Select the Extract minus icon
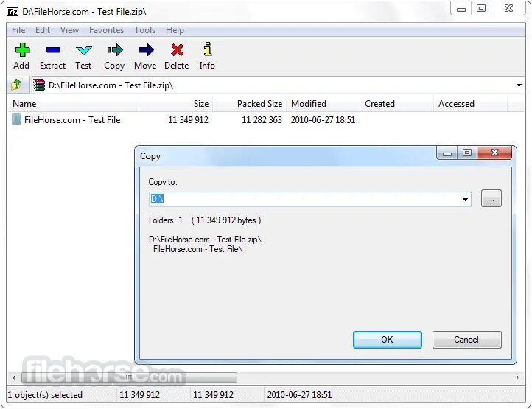Screen dimensions: 532x409 pyautogui.click(x=53, y=50)
